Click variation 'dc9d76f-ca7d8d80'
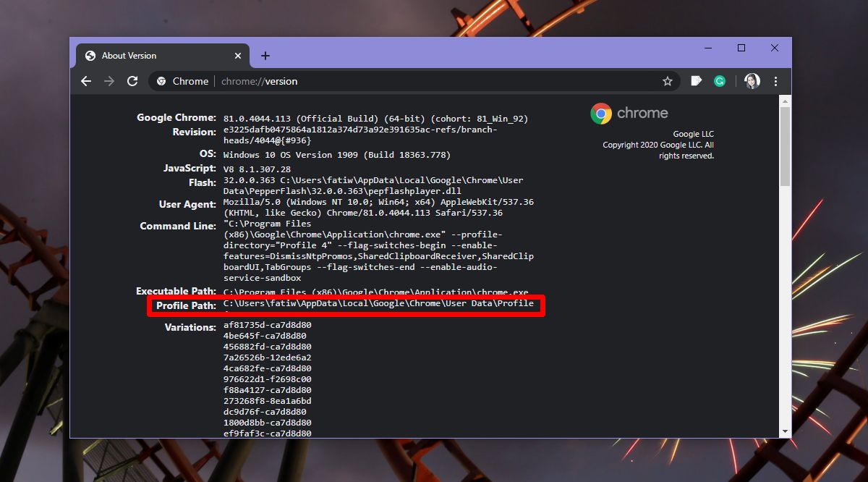868x482 pixels. pyautogui.click(x=265, y=412)
